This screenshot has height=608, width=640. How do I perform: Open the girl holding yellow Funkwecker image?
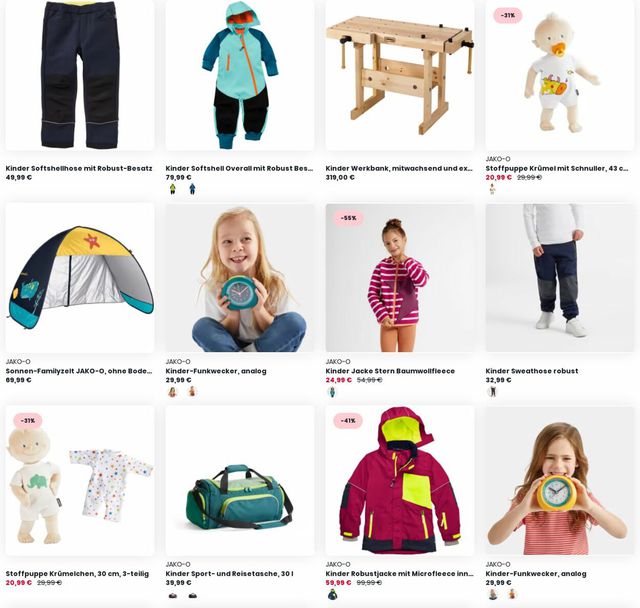[x=560, y=481]
